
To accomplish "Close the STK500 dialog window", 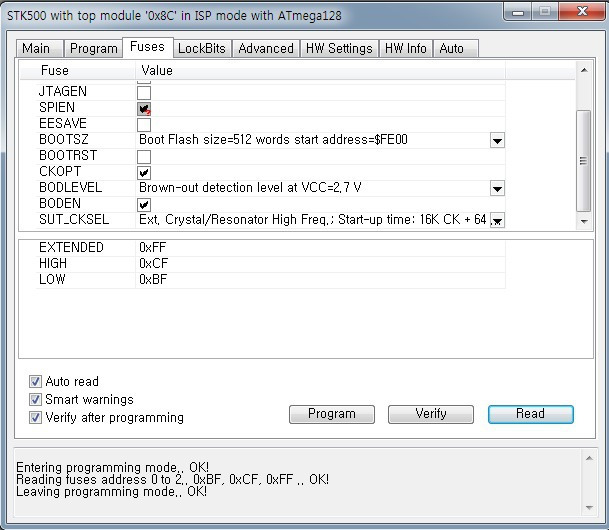I will 582,11.
